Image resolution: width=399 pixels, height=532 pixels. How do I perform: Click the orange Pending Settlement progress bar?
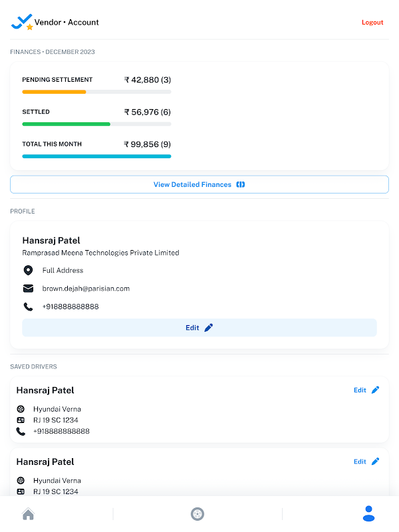click(54, 92)
